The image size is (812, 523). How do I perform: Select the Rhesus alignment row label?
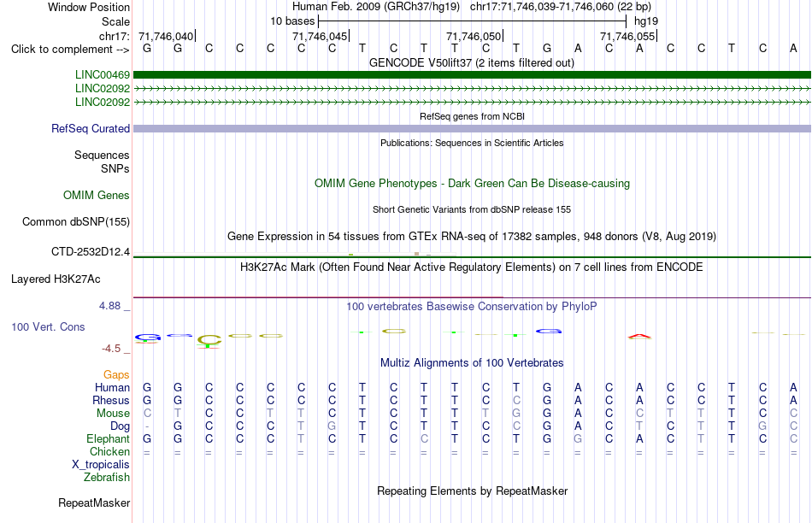pyautogui.click(x=111, y=400)
